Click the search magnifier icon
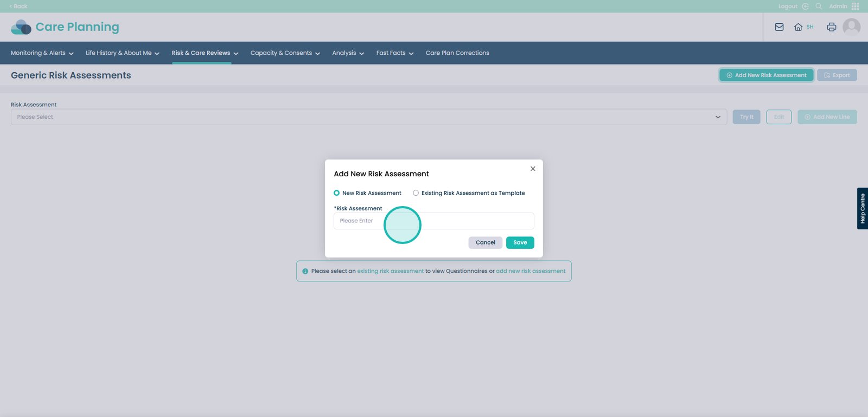The height and width of the screenshot is (417, 868). tap(819, 7)
